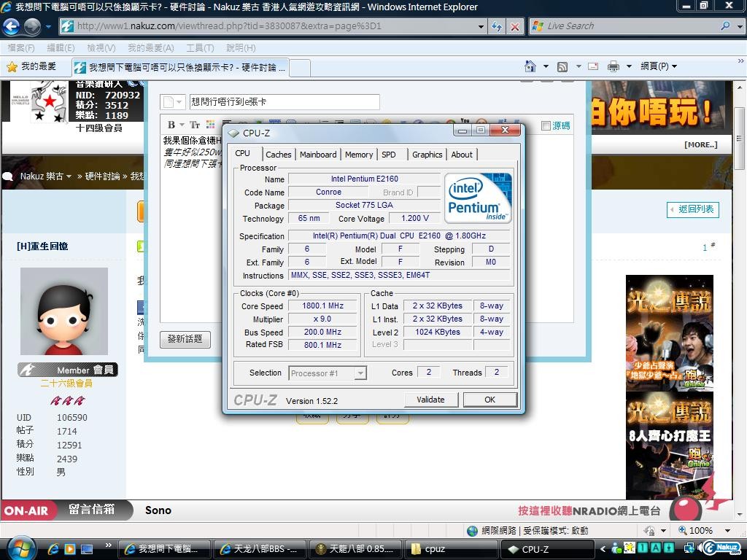This screenshot has height=560, width=747.
Task: Click the Favorites star icon
Action: click(12, 66)
